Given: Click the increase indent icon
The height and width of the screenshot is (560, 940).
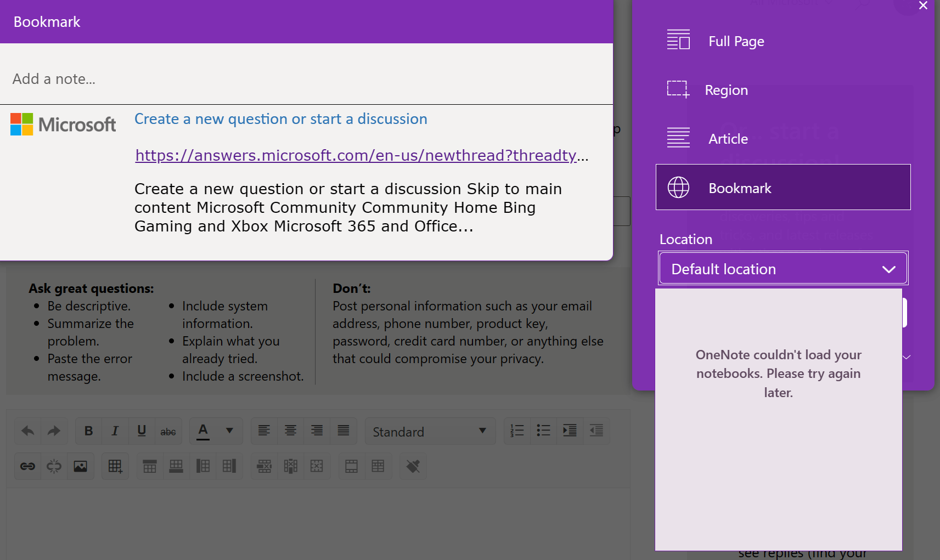Looking at the screenshot, I should point(570,431).
